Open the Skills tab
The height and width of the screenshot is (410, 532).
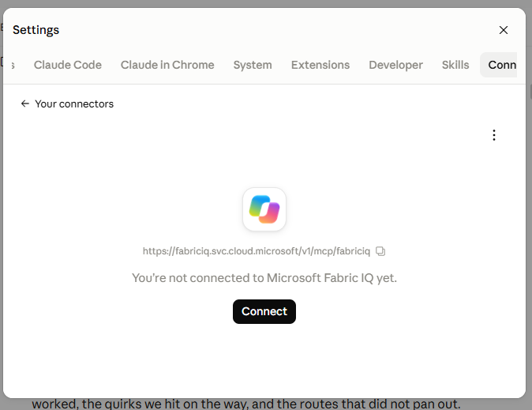click(x=455, y=65)
